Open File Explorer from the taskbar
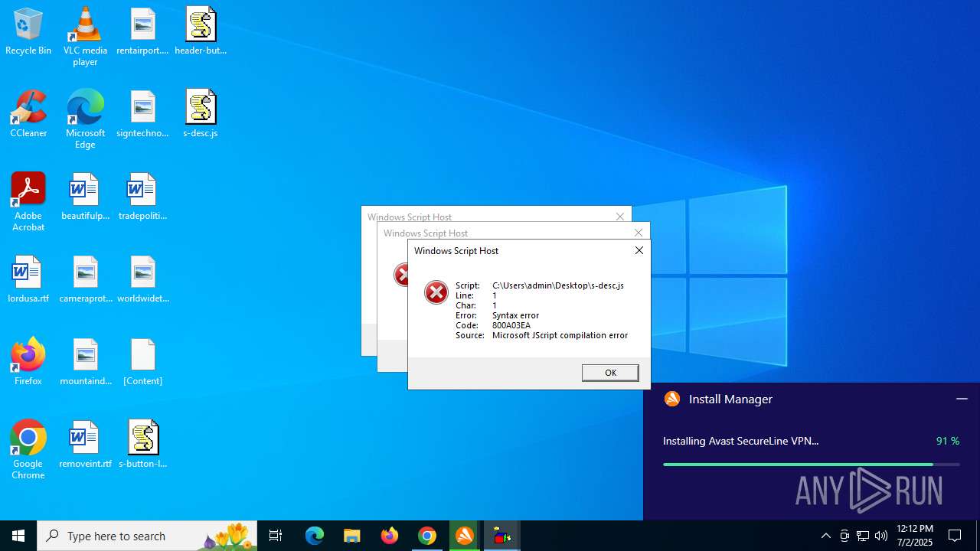The image size is (980, 551). click(352, 536)
